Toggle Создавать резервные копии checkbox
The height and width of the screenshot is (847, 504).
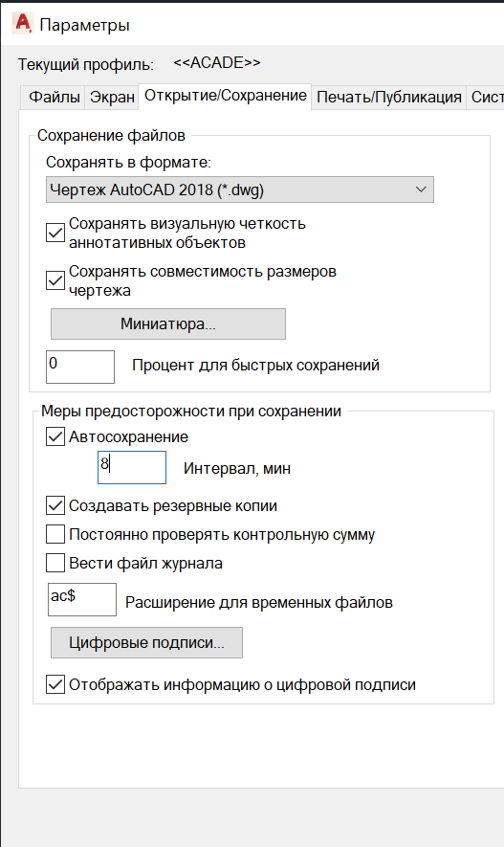click(55, 505)
